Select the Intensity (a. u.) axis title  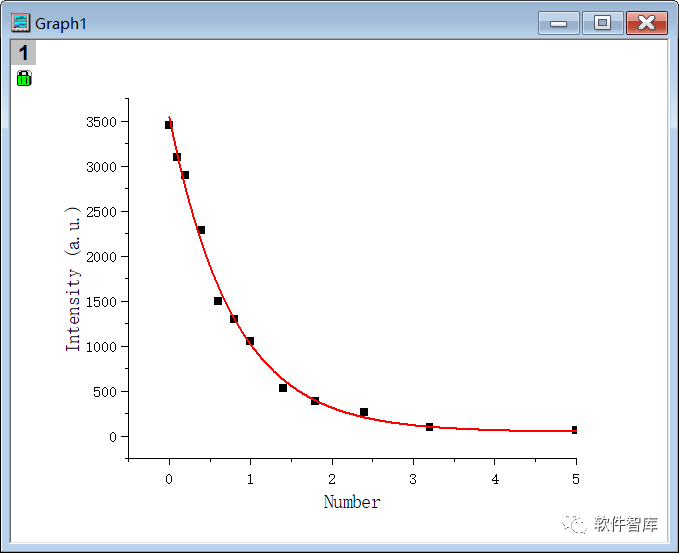coord(73,279)
